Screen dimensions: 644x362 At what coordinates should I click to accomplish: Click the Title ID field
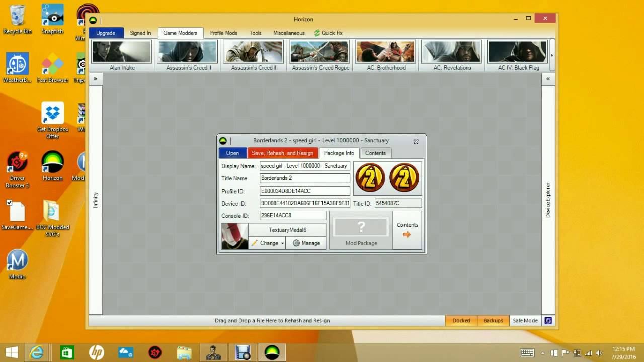click(398, 203)
